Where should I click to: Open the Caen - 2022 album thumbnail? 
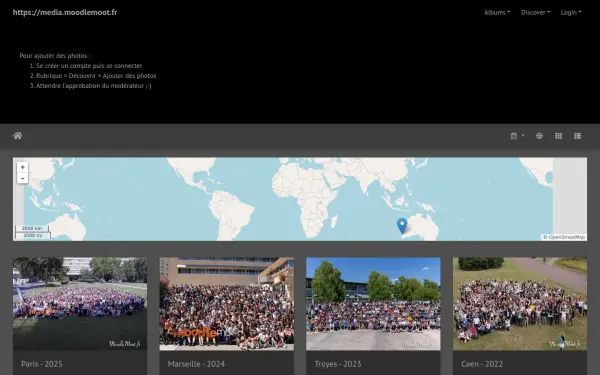coord(520,304)
